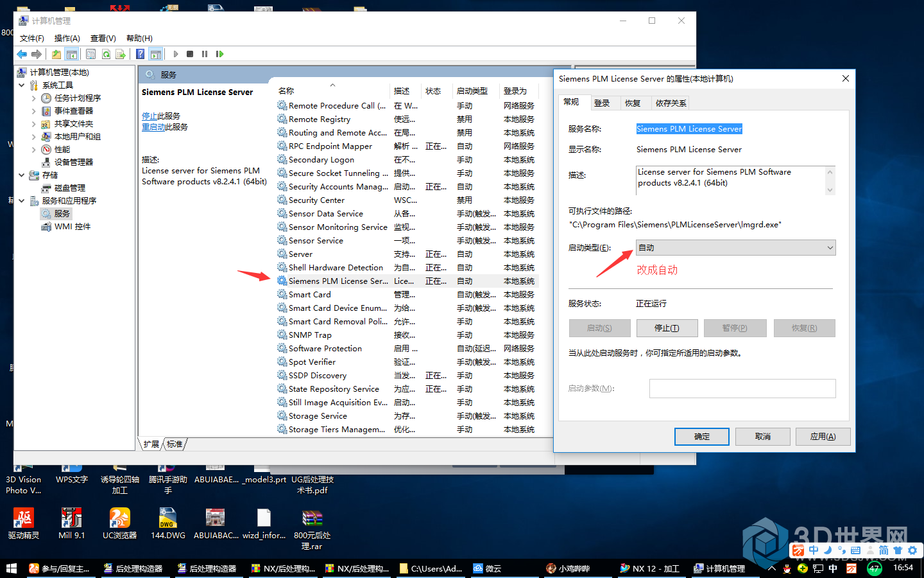
Task: Click the 确定 button
Action: [702, 437]
